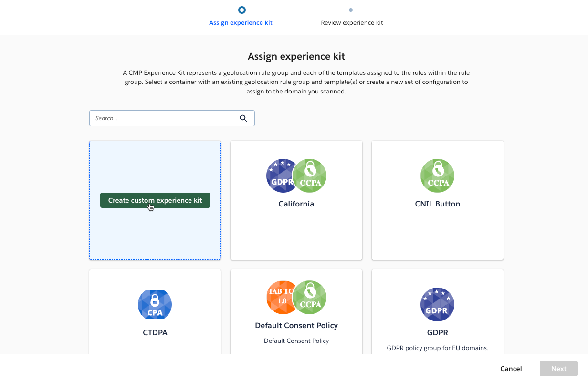The height and width of the screenshot is (382, 588).
Task: Click the magnifier icon in the search box
Action: (x=243, y=118)
